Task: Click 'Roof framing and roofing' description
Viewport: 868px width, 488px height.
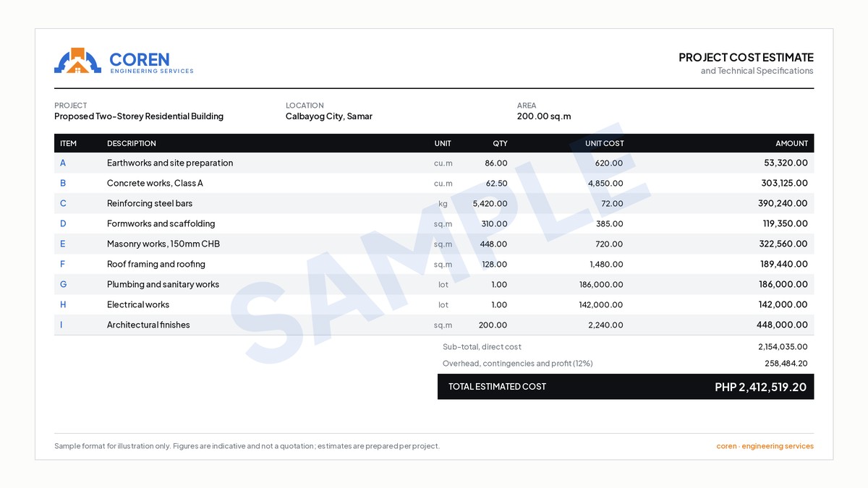Action: coord(156,265)
